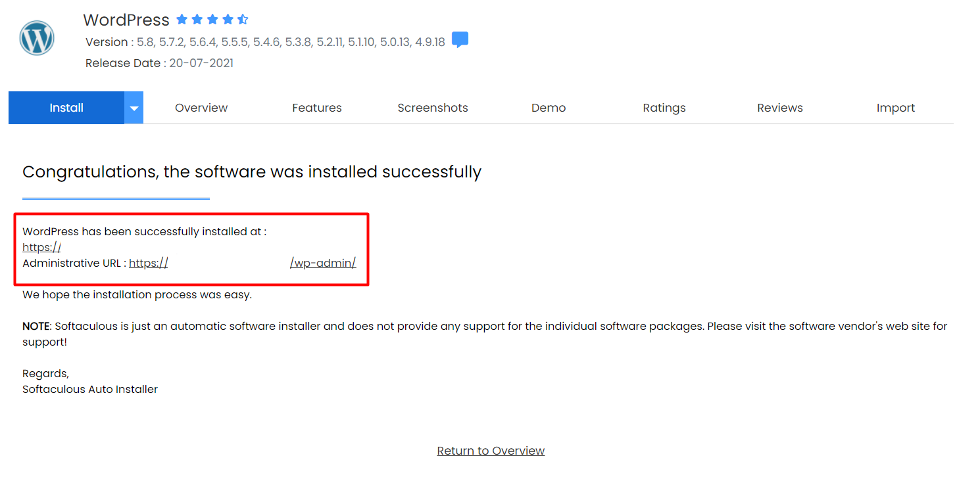Show the Ratings tab
This screenshot has height=479, width=980.
click(x=664, y=108)
